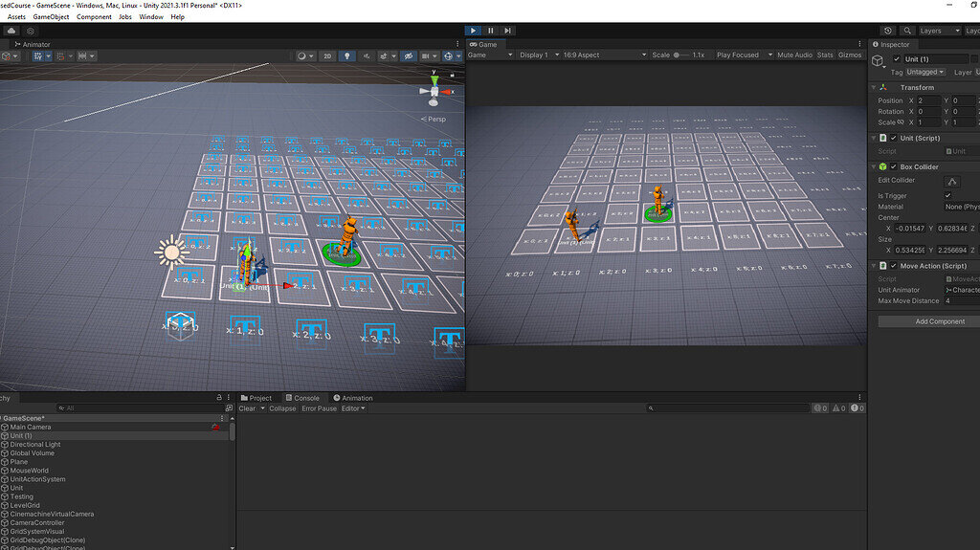Open the undo history icon
The width and height of the screenshot is (980, 550).
click(x=888, y=31)
